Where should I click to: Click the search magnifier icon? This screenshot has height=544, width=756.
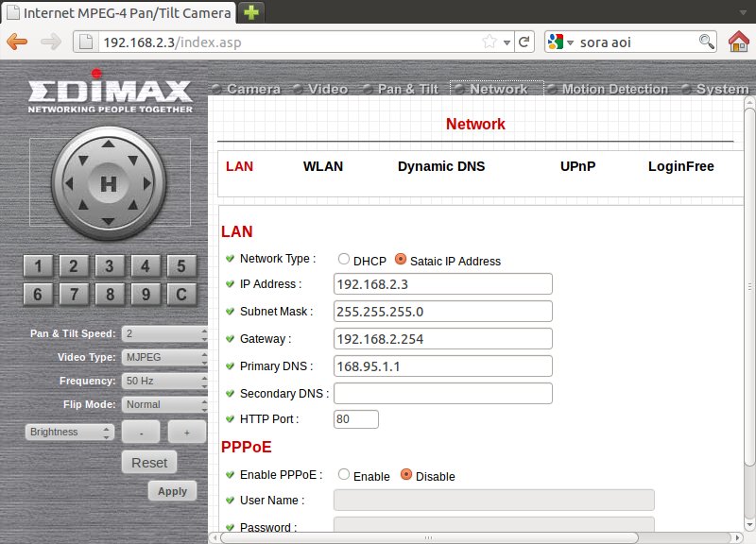click(706, 42)
